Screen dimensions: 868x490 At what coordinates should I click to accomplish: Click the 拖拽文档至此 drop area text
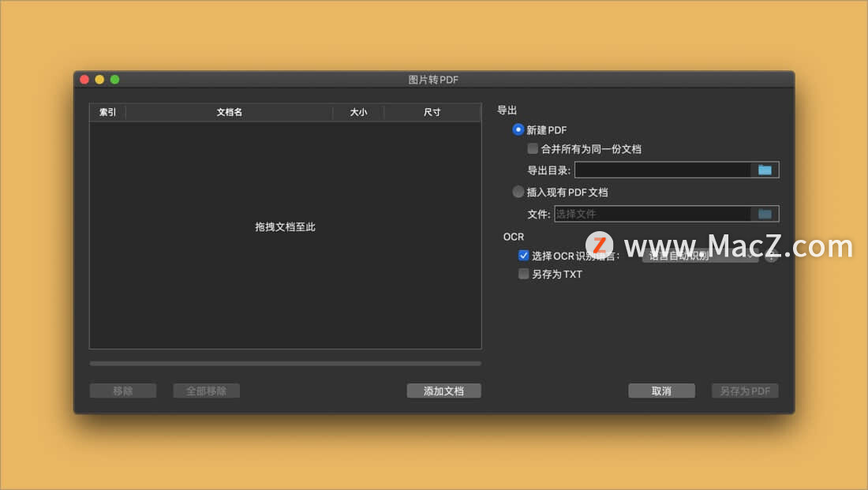pos(285,227)
